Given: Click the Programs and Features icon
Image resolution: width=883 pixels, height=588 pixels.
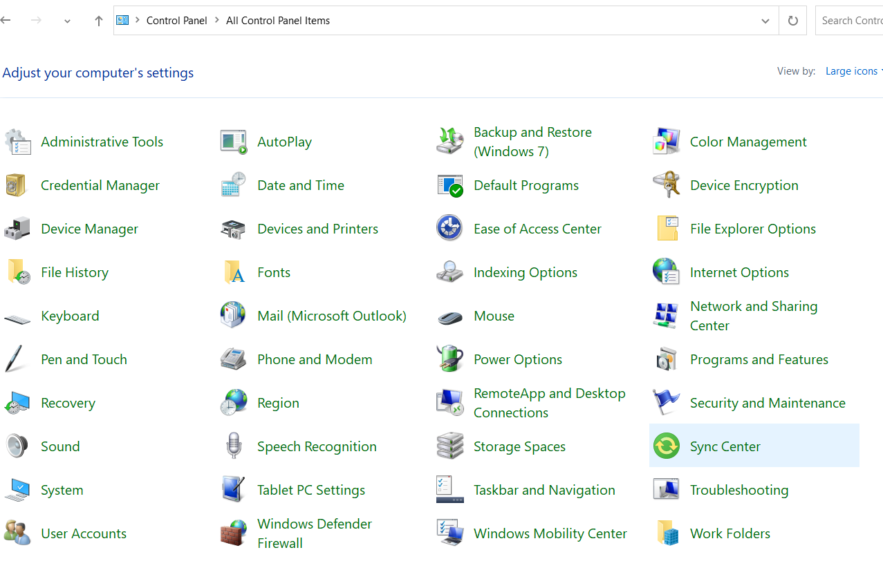Looking at the screenshot, I should (667, 359).
